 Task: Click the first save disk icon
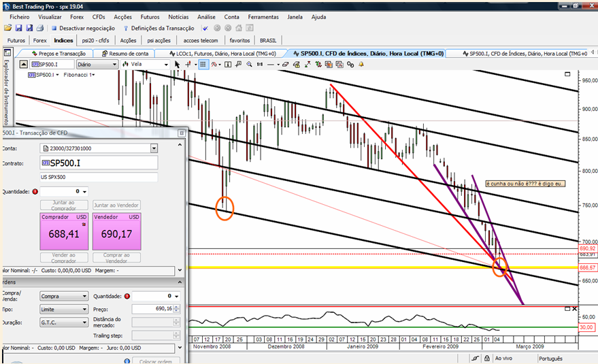point(18,28)
